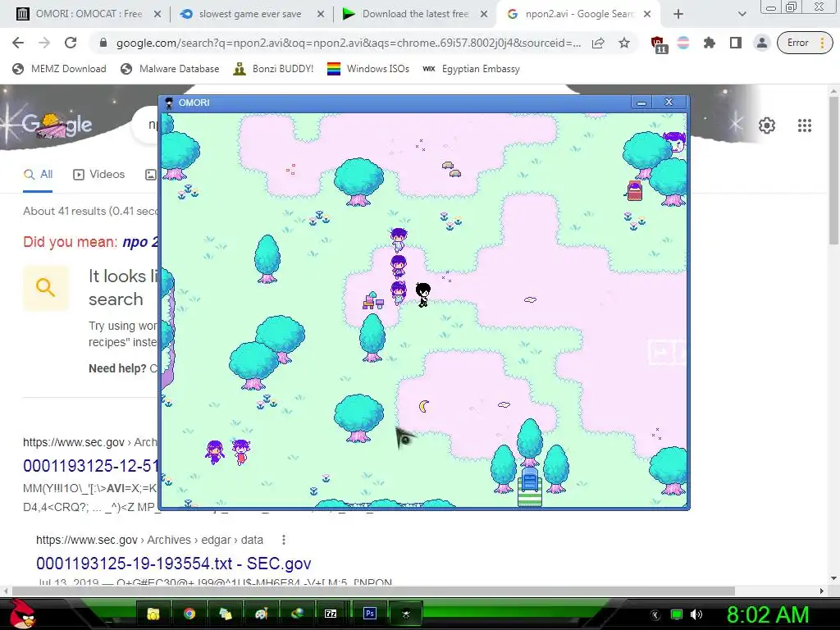Close the Download the latest free tab

point(484,14)
